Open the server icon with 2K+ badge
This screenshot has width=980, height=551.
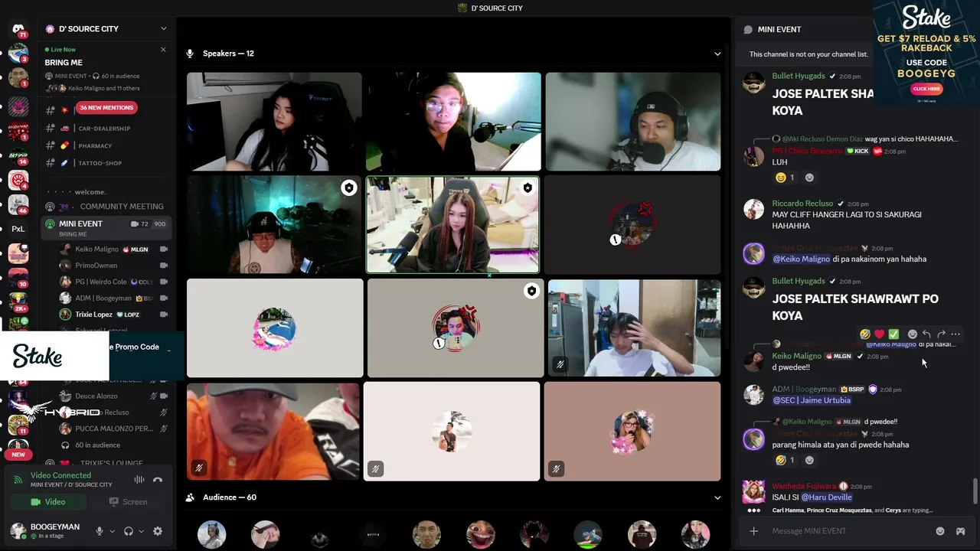point(18,302)
